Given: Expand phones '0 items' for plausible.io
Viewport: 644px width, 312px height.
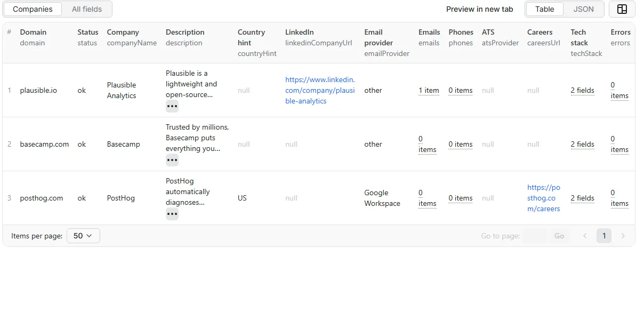Looking at the screenshot, I should pyautogui.click(x=461, y=90).
